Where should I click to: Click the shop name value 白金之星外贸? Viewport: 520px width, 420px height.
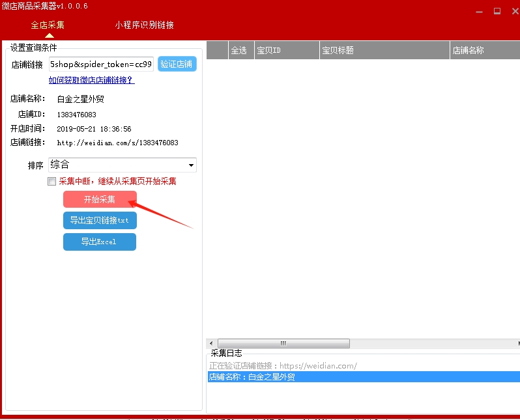81,99
